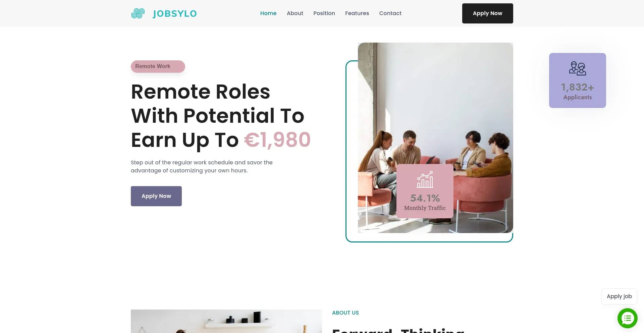This screenshot has width=644, height=333.
Task: Go to the Home menu item
Action: pyautogui.click(x=268, y=13)
